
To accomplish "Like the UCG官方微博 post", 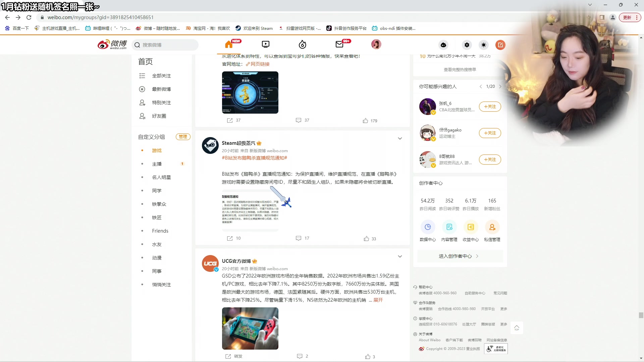I will click(370, 357).
